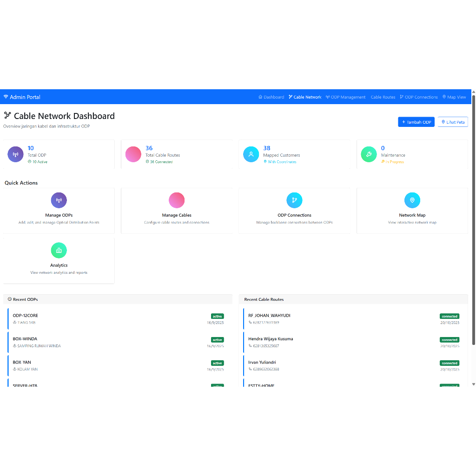Click the Network Map pin icon
This screenshot has width=476, height=476.
(x=412, y=200)
